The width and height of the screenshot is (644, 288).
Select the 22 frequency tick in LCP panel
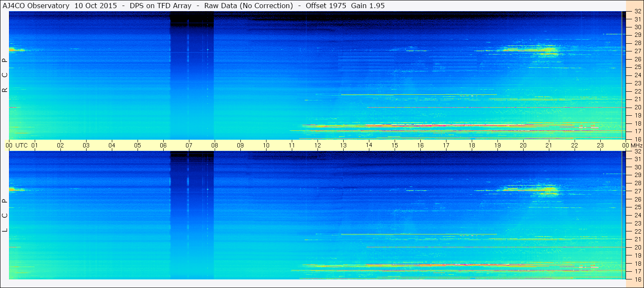[637, 231]
